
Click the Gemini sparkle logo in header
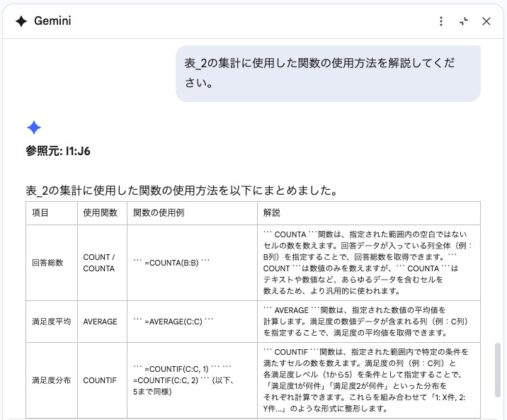21,21
